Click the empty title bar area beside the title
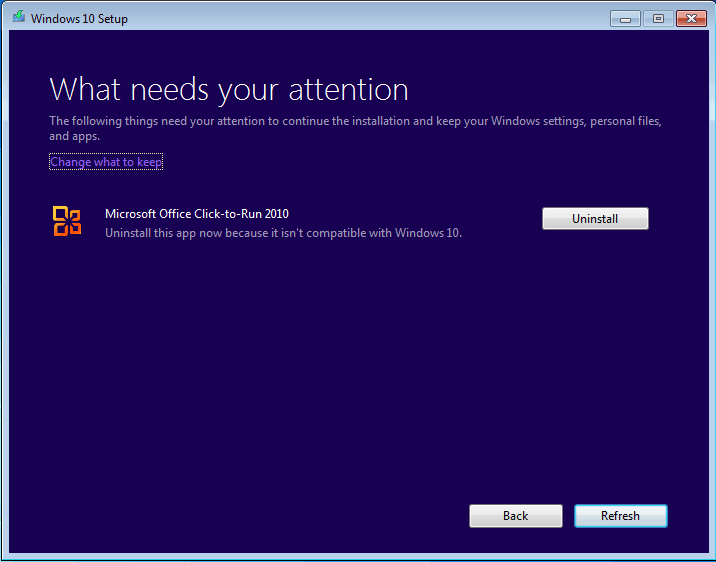 pyautogui.click(x=365, y=18)
